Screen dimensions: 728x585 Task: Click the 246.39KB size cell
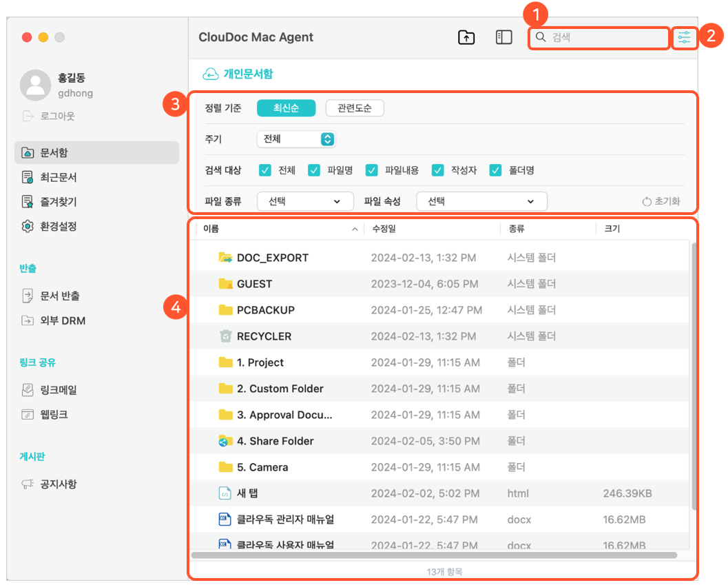click(x=627, y=493)
